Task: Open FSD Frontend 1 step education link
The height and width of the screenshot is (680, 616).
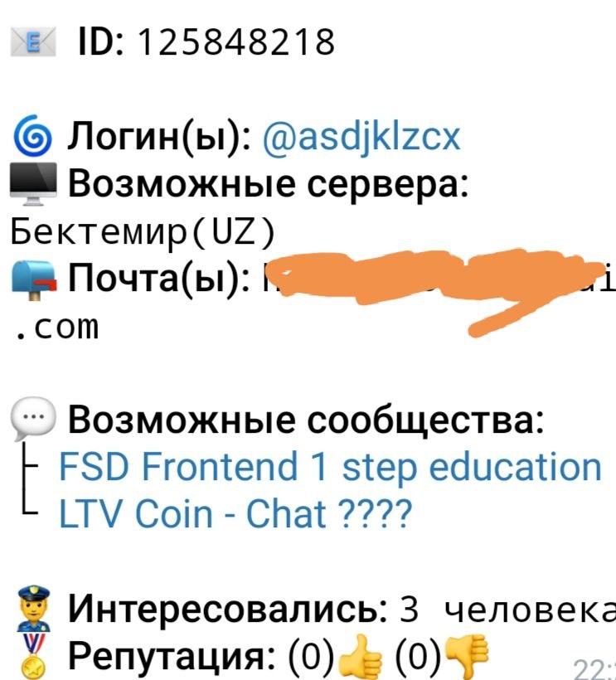Action: (x=330, y=467)
